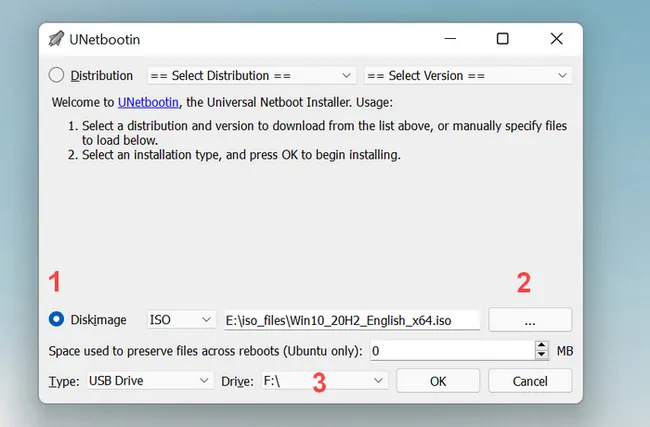Minimize the UNetbootin window
650x427 pixels.
coord(447,39)
